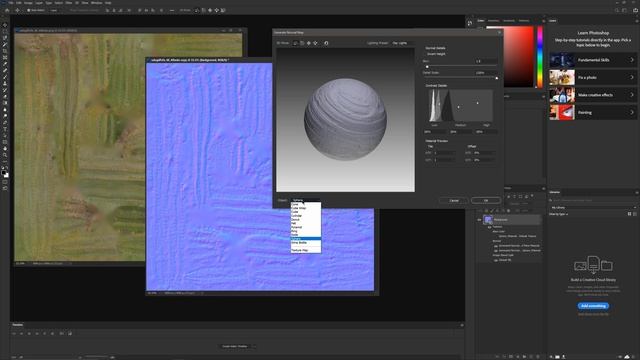
Task: Expand the Fix a photo chevron
Action: point(632,78)
